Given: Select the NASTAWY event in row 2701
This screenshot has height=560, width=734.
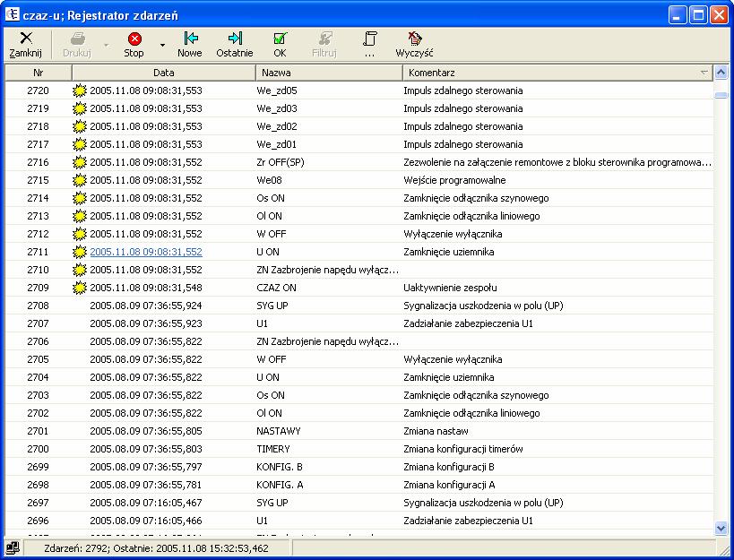Looking at the screenshot, I should coord(279,431).
